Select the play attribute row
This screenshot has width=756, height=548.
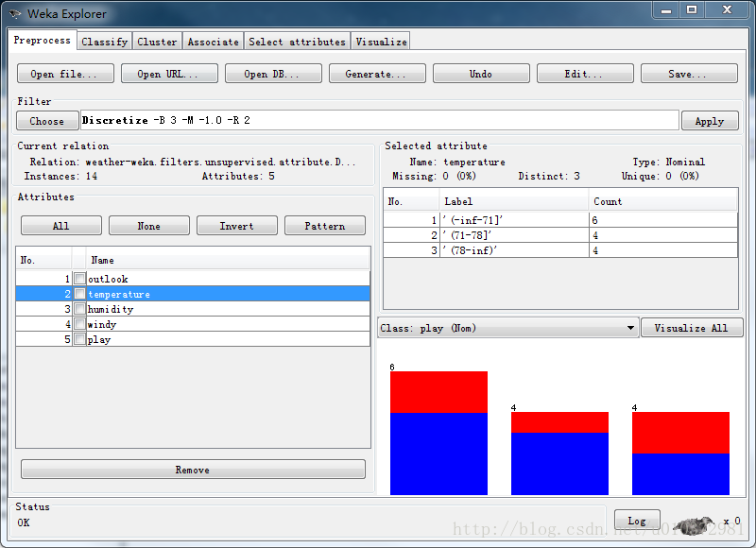point(193,339)
